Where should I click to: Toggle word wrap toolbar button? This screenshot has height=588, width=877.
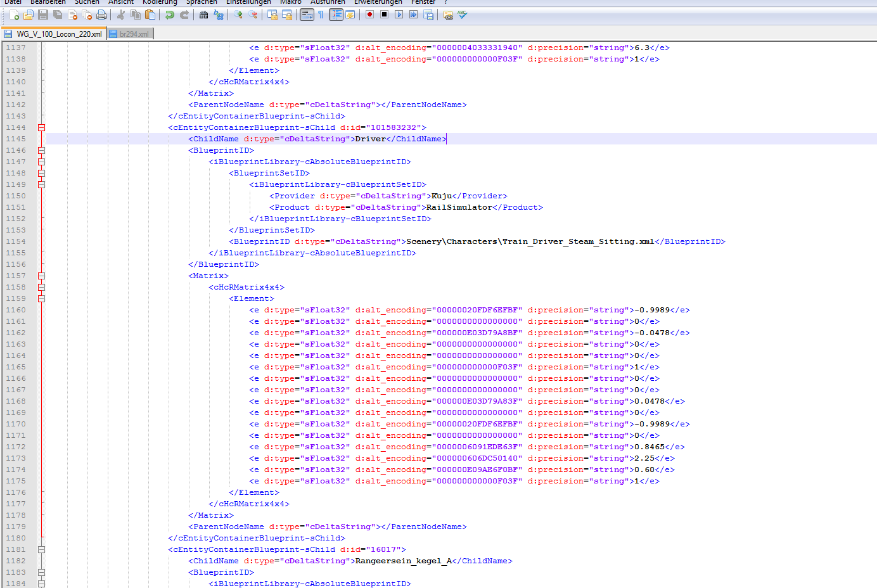point(307,15)
